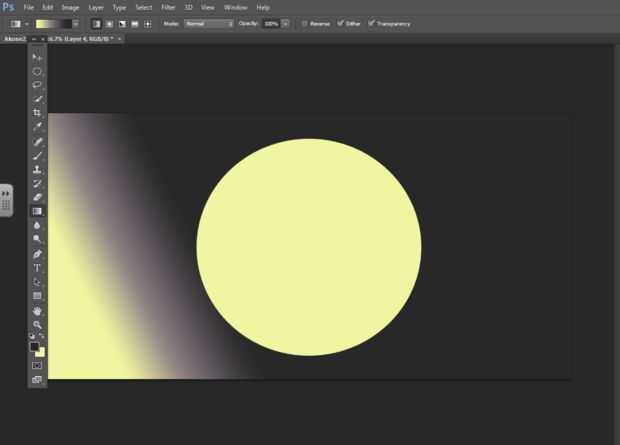
Task: Uncheck the Transparency checkbox
Action: pyautogui.click(x=371, y=23)
